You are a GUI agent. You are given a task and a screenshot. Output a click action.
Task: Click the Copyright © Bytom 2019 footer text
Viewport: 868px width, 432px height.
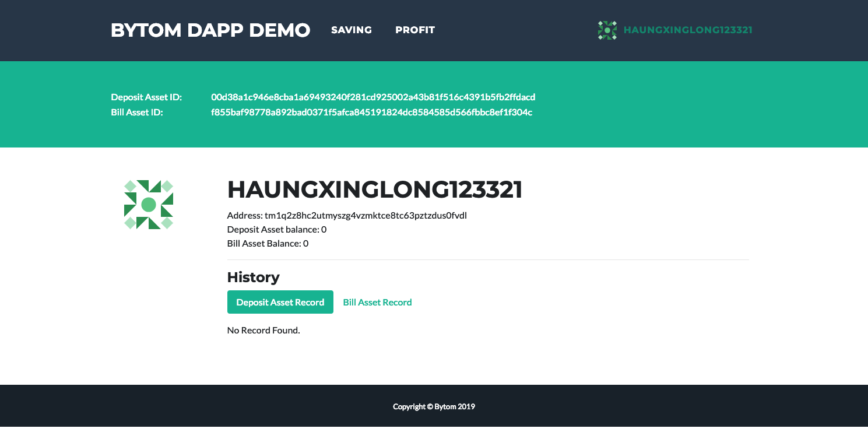[434, 406]
